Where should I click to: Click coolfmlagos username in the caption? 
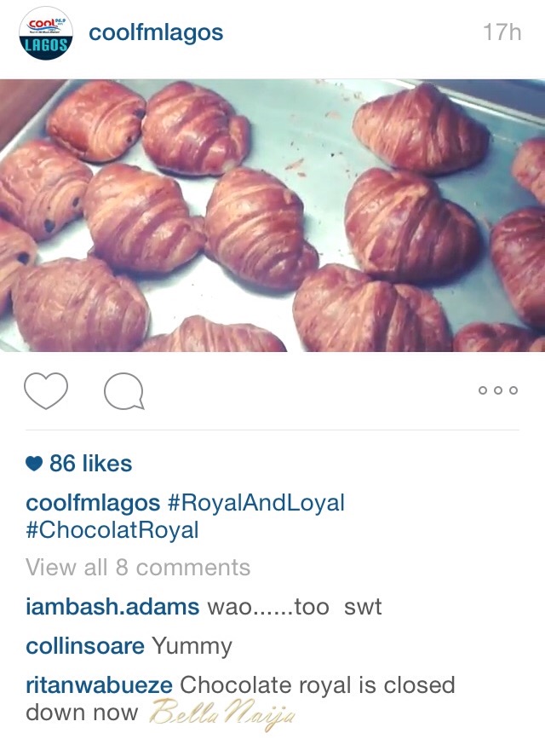coord(93,502)
